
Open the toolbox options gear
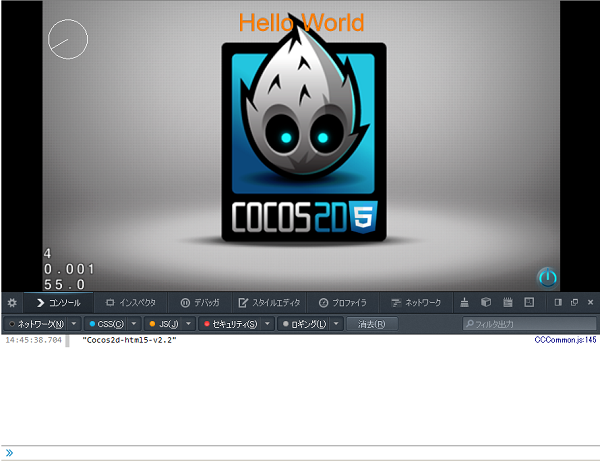[x=12, y=303]
